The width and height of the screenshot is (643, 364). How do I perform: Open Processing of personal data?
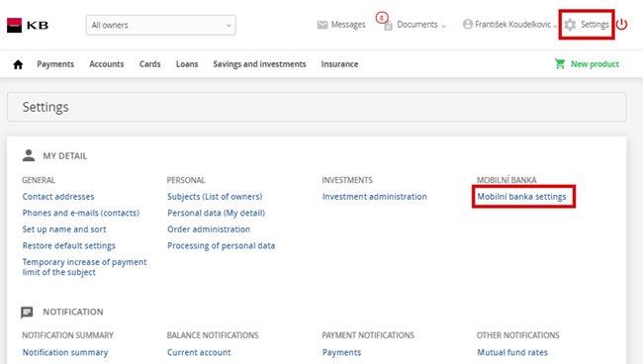click(x=221, y=245)
